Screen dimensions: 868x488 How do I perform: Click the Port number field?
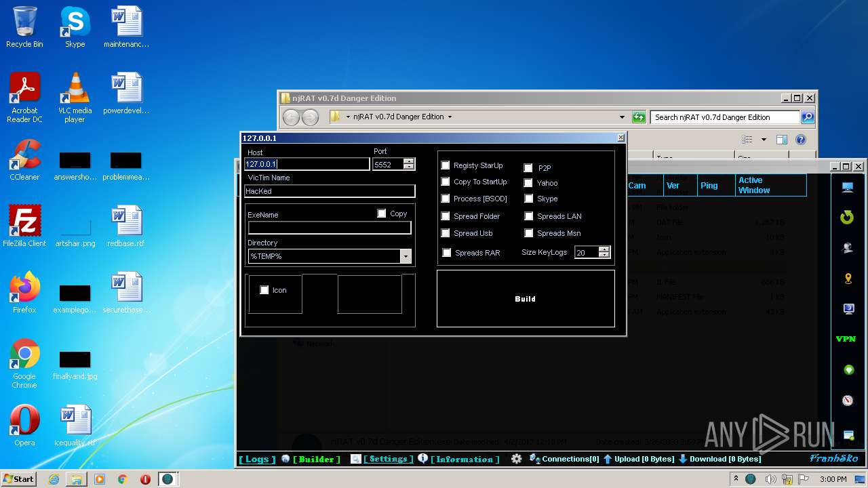point(388,164)
